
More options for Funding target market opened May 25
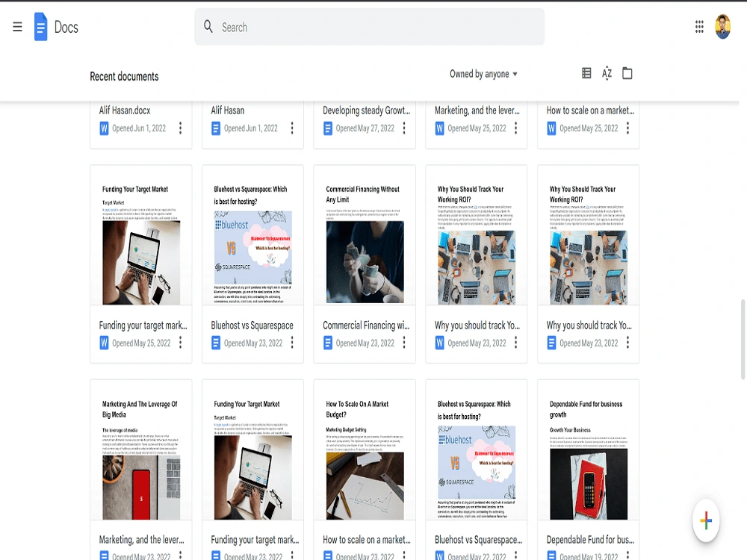click(180, 343)
